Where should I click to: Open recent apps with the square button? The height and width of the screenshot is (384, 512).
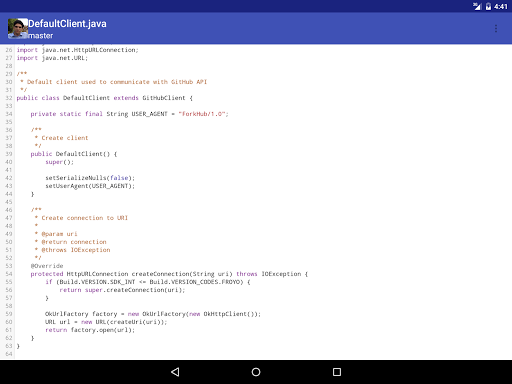click(x=337, y=372)
